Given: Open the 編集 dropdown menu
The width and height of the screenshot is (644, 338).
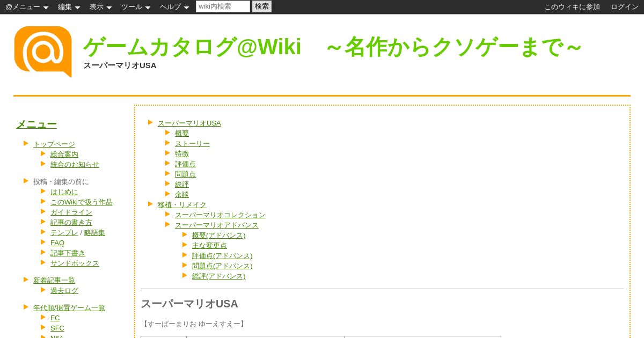Looking at the screenshot, I should (69, 7).
